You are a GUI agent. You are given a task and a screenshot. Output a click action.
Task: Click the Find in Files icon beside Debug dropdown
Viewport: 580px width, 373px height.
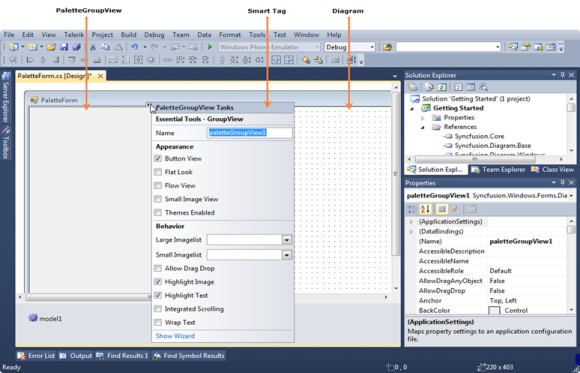(x=387, y=47)
